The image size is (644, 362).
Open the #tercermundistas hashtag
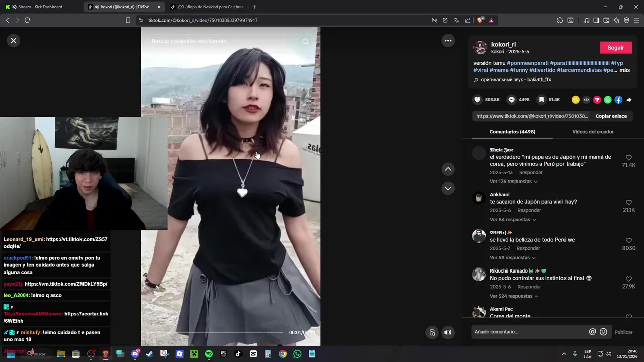tap(579, 70)
